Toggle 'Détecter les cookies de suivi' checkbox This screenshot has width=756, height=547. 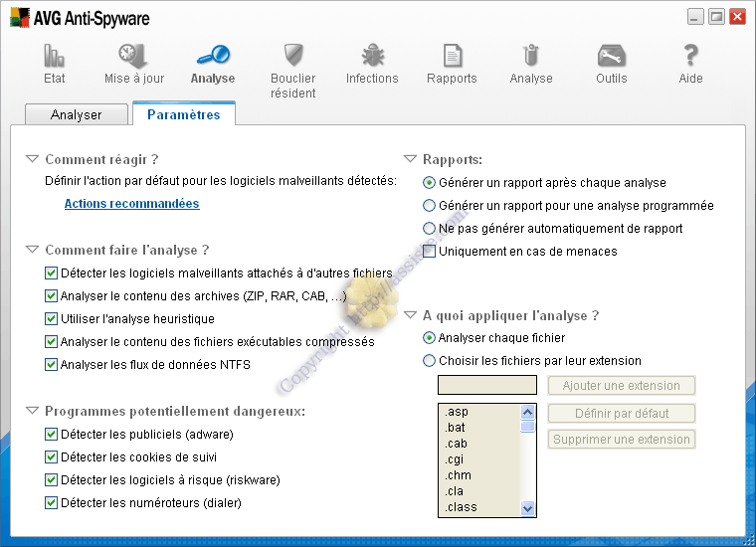click(51, 456)
